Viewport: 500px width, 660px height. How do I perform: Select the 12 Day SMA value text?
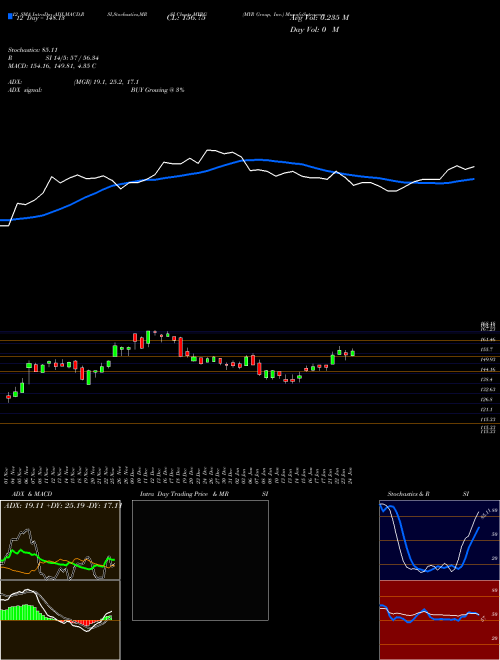click(x=39, y=18)
